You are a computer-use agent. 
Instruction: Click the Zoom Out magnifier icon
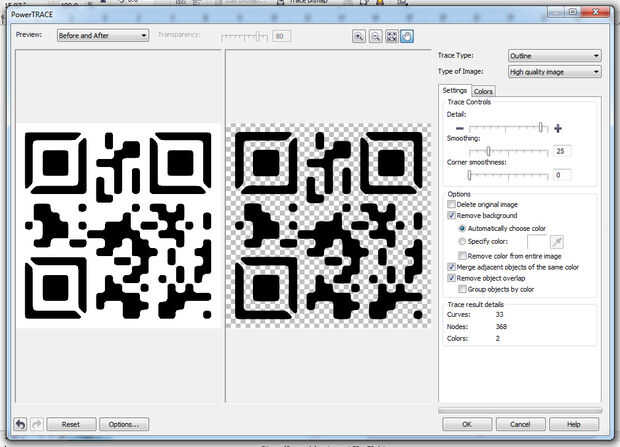tap(375, 36)
